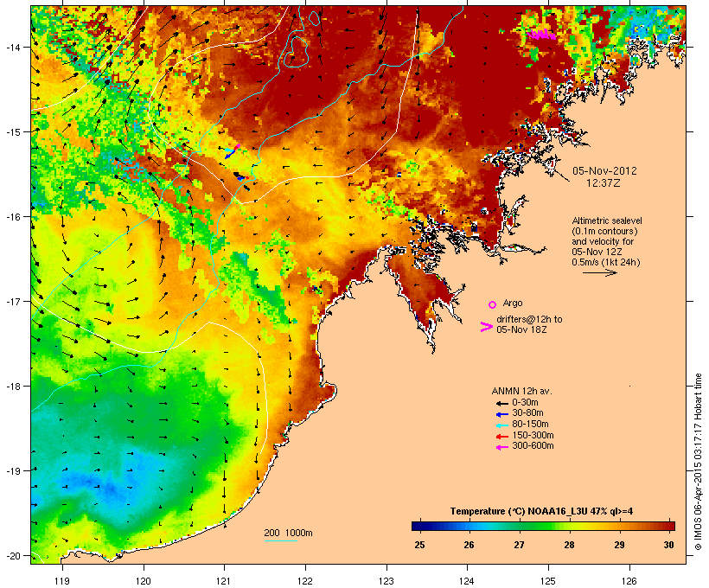Click the magenta drifter track near 125°E
Screen dimensions: 709x588
pos(542,35)
